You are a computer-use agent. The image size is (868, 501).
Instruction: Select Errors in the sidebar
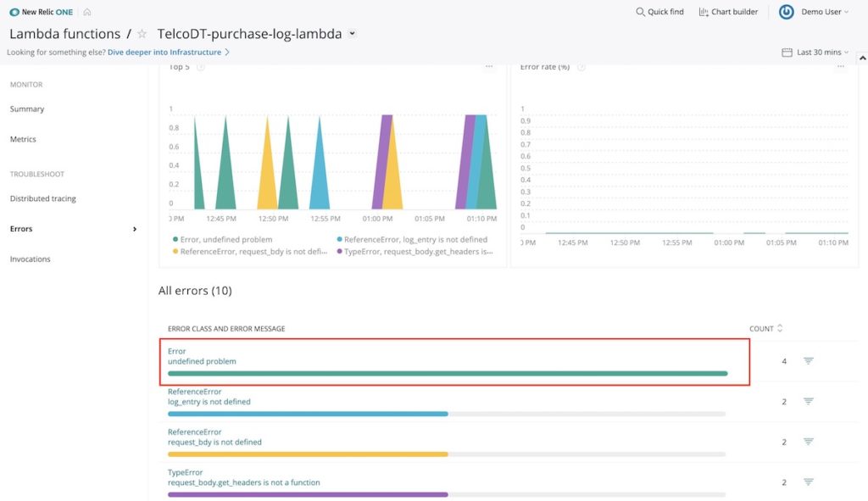pyautogui.click(x=21, y=229)
